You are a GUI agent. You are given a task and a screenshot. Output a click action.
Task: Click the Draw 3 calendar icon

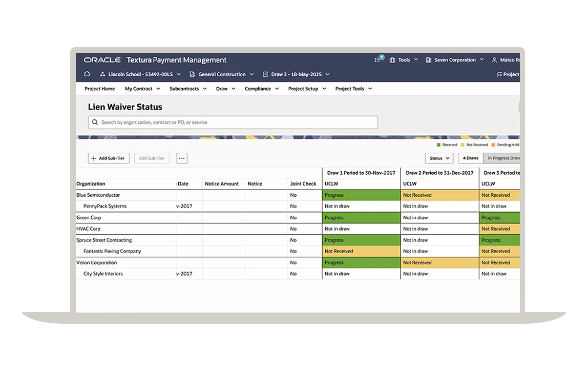coord(265,74)
